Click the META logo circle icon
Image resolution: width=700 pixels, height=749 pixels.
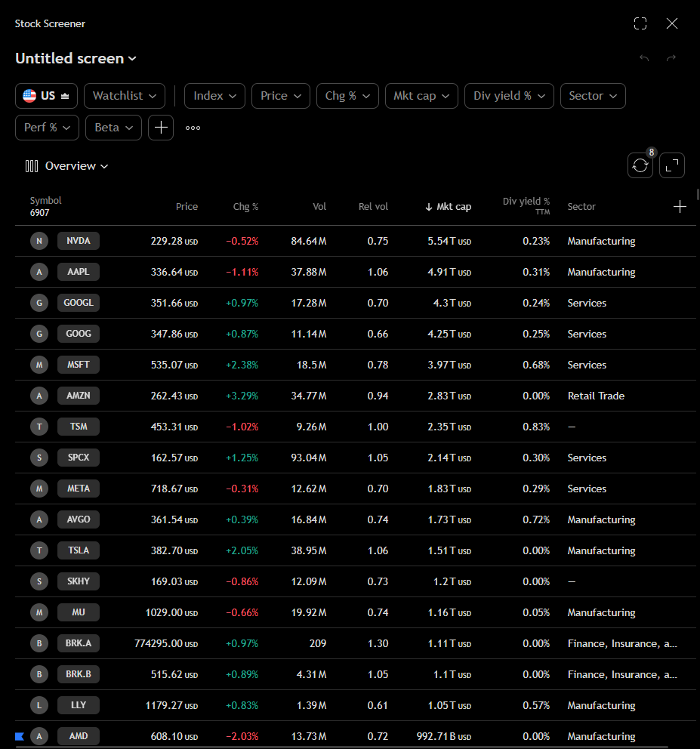(x=39, y=489)
